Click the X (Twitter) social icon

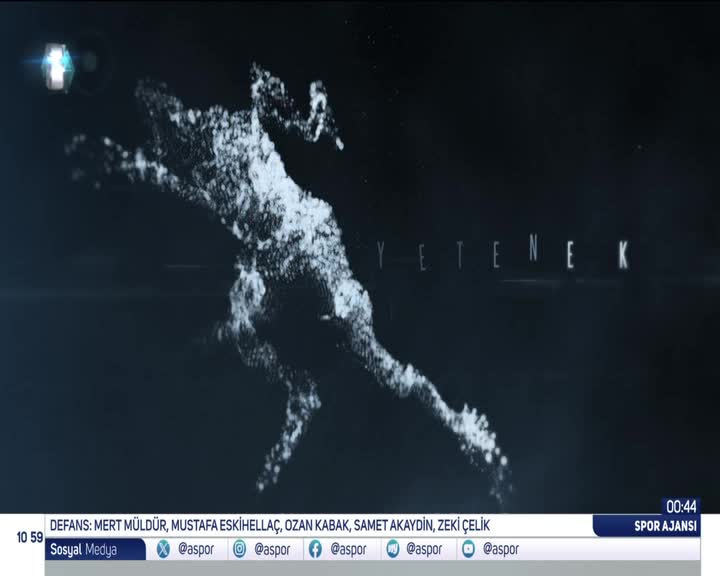tap(163, 549)
